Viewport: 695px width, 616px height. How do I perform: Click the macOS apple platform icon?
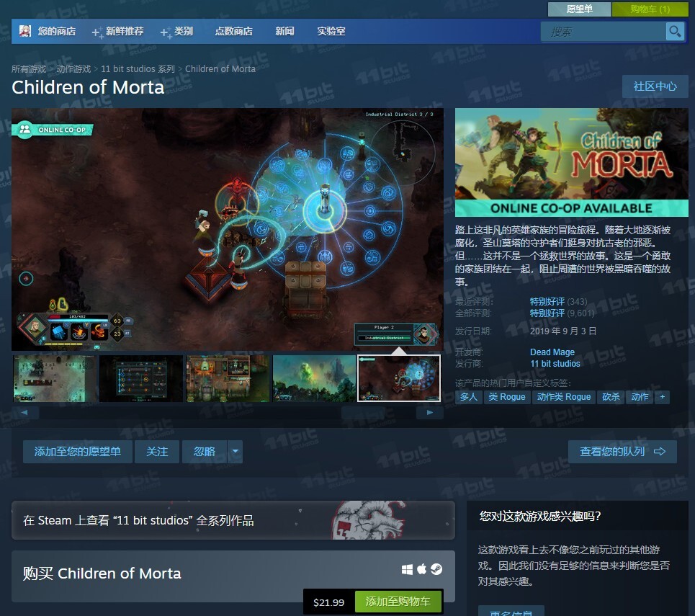pyautogui.click(x=421, y=569)
